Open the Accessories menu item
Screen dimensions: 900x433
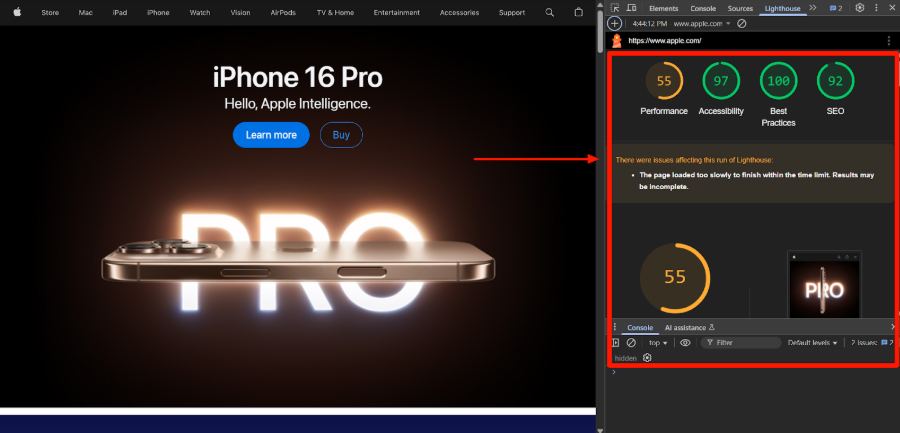point(459,12)
